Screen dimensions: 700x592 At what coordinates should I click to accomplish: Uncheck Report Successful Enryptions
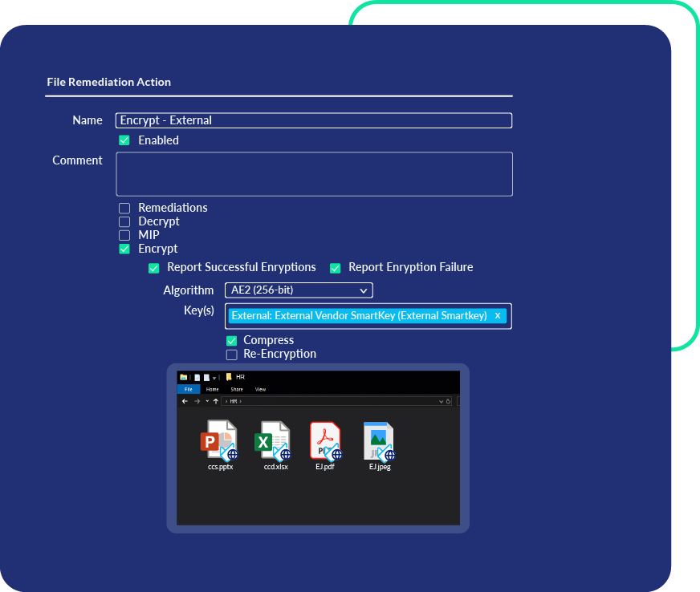(153, 268)
